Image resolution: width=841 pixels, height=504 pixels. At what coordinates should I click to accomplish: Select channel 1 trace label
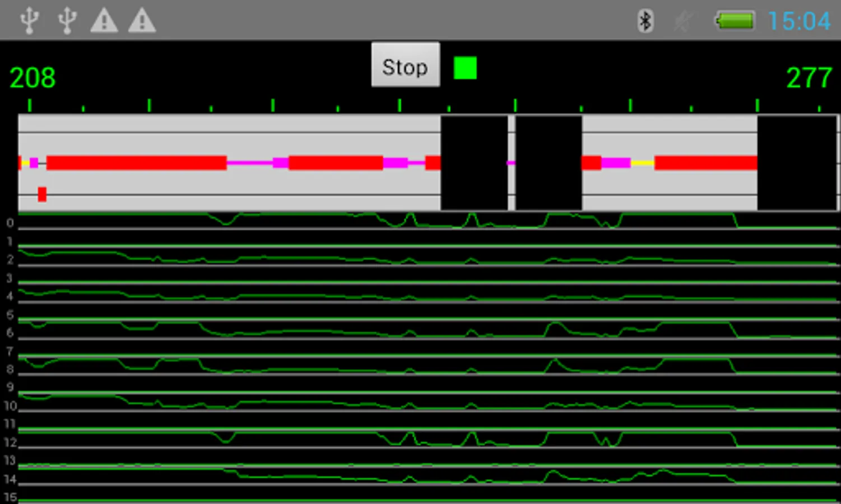pos(10,241)
